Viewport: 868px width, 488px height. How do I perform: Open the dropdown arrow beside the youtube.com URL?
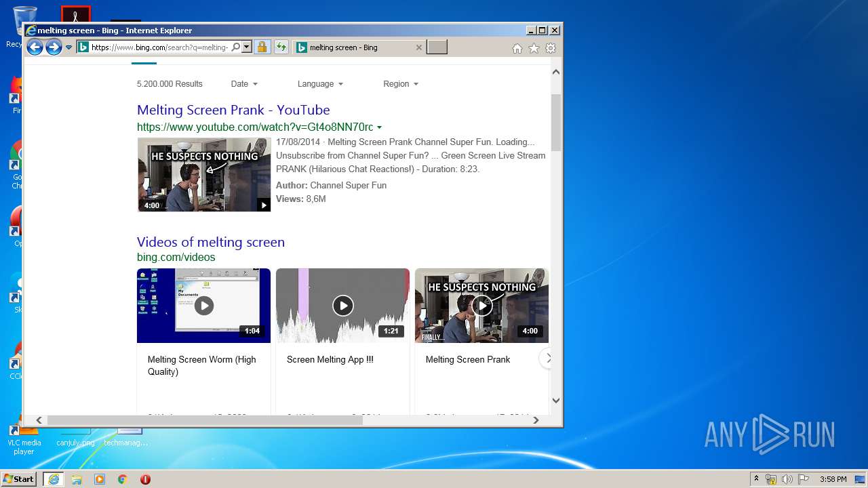(380, 127)
